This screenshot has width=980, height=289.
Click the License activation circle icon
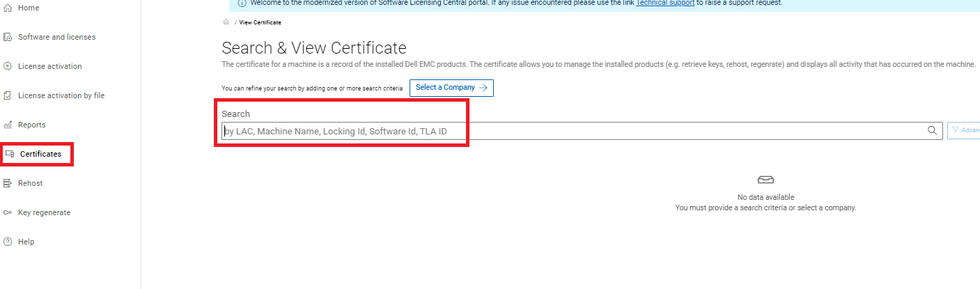click(x=8, y=66)
